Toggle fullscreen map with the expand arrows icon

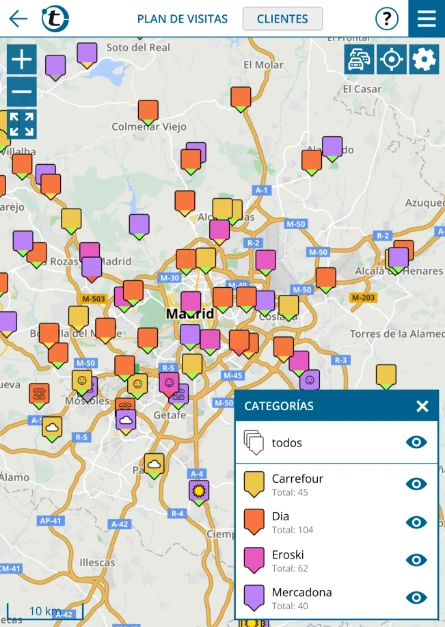pyautogui.click(x=22, y=124)
